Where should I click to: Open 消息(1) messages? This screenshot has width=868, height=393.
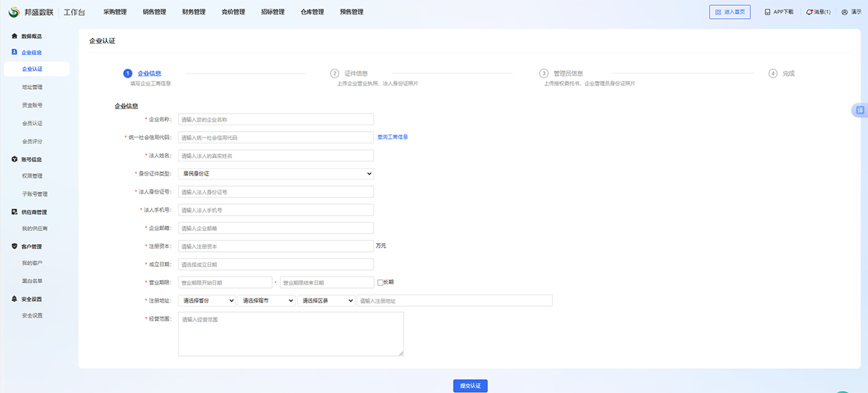822,12
